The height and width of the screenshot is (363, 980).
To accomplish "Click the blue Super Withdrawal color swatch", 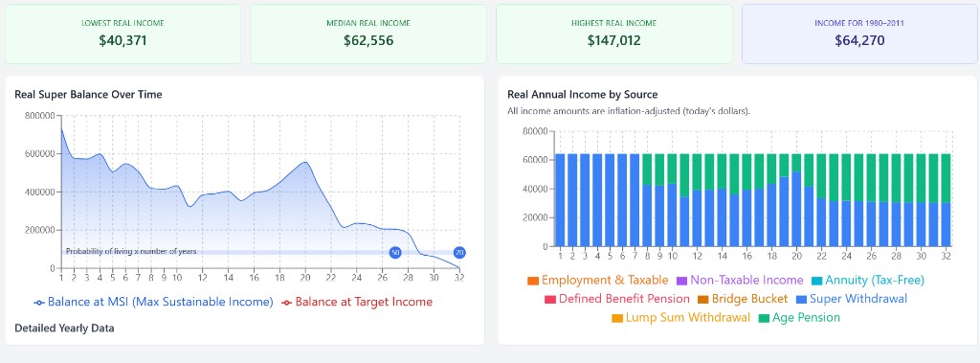I will [801, 300].
